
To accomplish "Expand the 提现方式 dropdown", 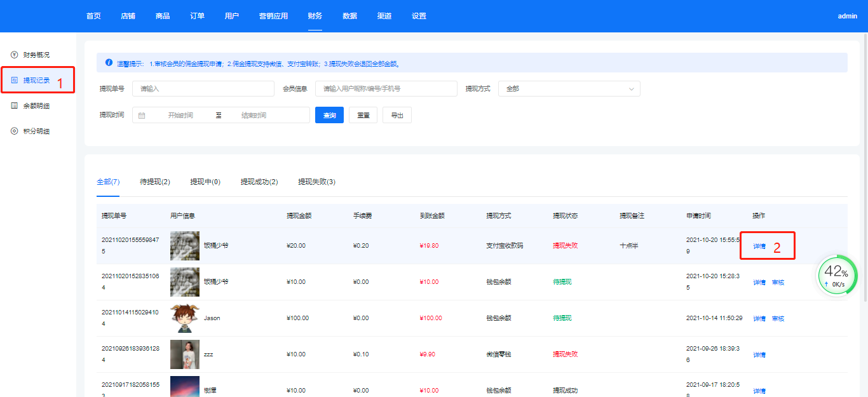I will coord(569,89).
